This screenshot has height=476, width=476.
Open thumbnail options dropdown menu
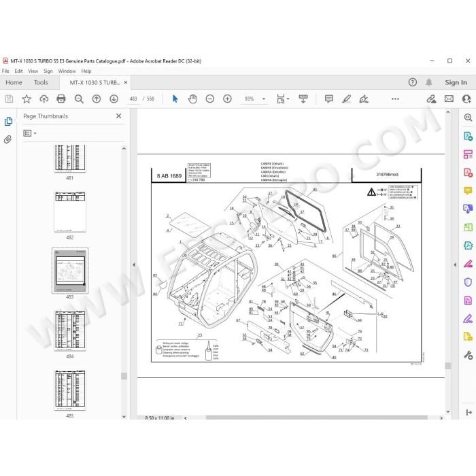(x=30, y=133)
